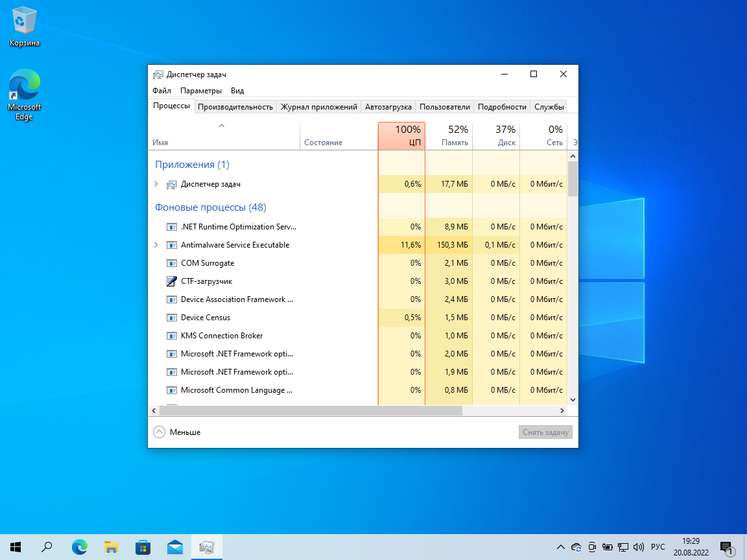Click the network tray icon
The image size is (747, 560).
[x=622, y=547]
